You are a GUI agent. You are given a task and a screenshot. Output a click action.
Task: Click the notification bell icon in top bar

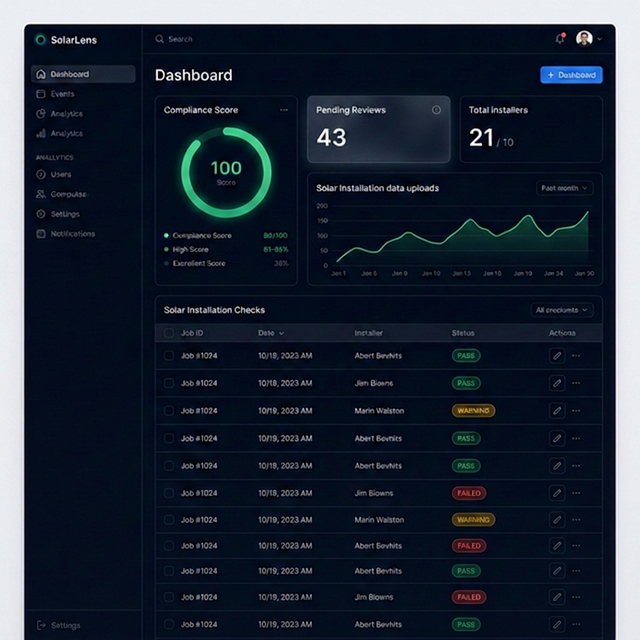(x=560, y=39)
